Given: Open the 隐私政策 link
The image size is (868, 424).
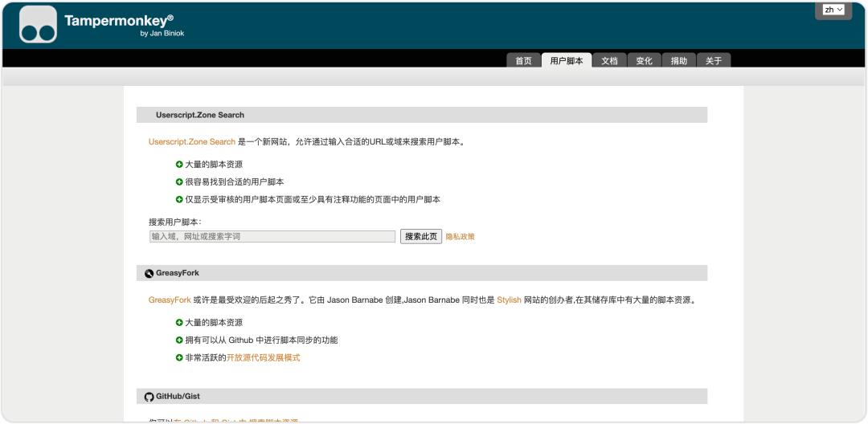Looking at the screenshot, I should [x=460, y=237].
